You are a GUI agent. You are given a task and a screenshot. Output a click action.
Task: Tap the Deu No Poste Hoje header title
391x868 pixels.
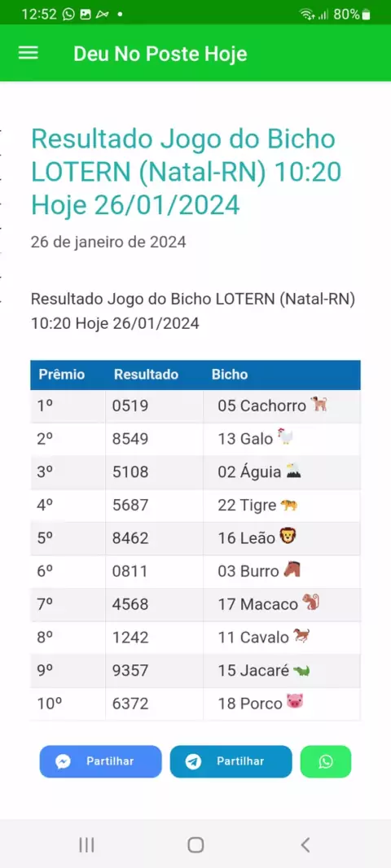pyautogui.click(x=160, y=55)
